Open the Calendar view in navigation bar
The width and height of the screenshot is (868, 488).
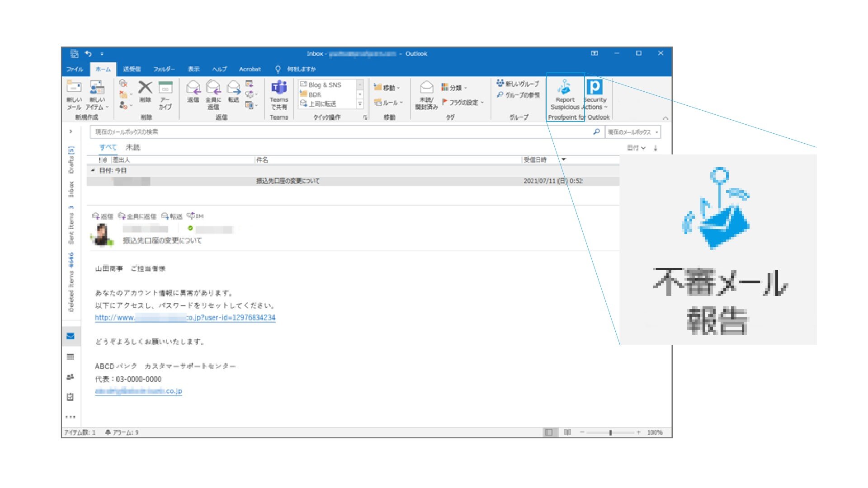(71, 357)
